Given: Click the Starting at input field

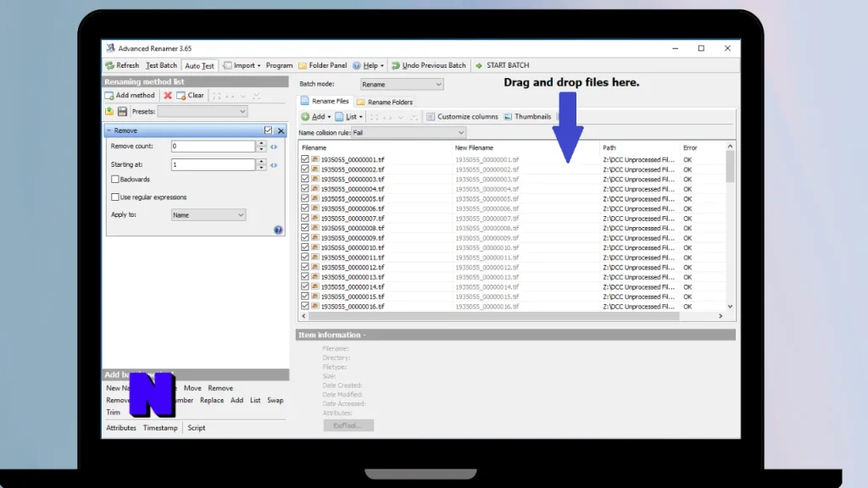Looking at the screenshot, I should [213, 164].
